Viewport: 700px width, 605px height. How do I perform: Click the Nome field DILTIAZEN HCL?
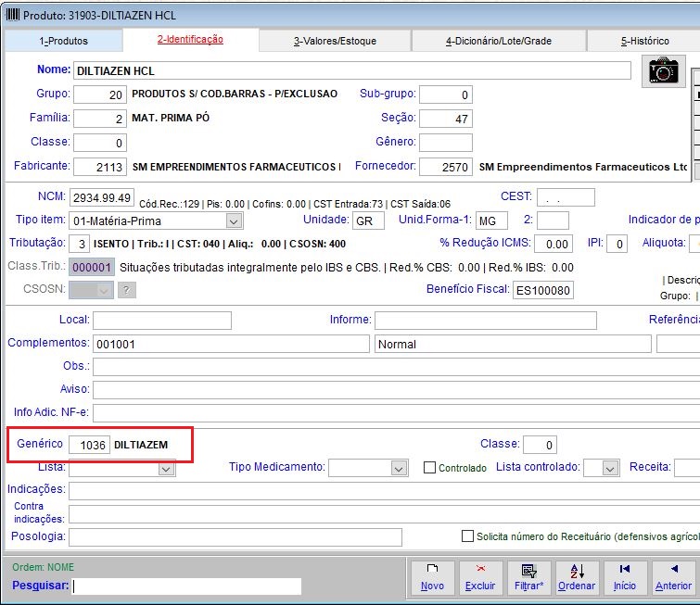tap(351, 71)
